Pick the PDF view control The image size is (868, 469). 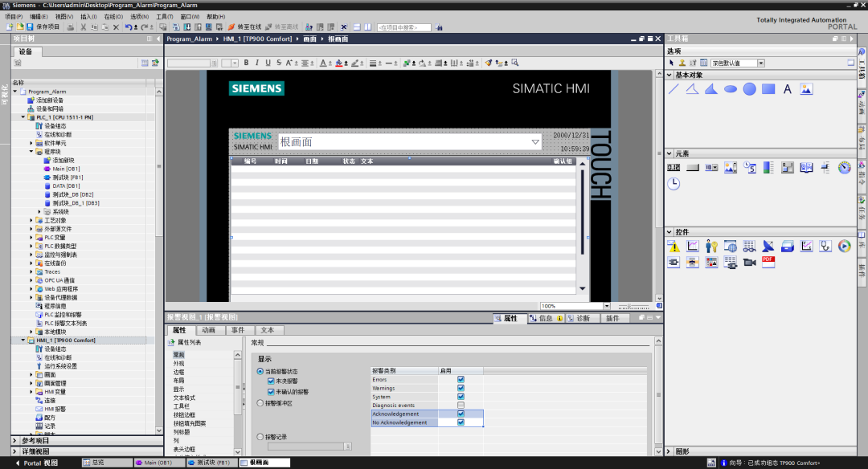pos(768,262)
